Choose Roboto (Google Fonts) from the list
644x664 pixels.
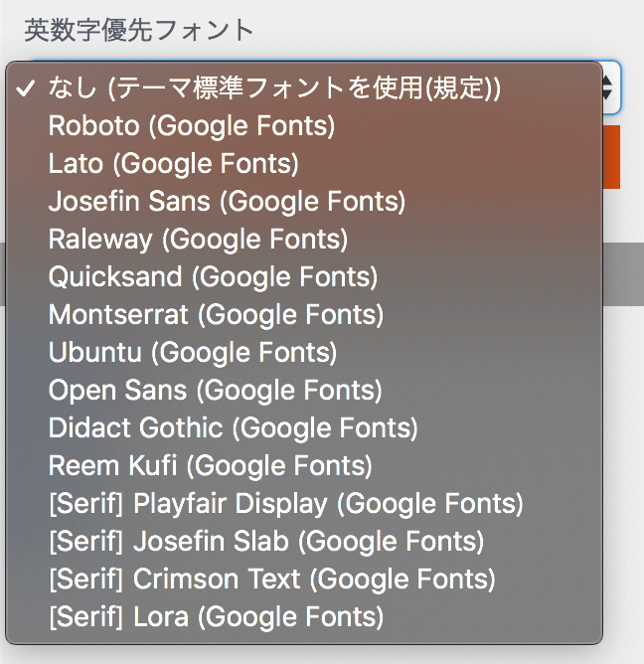click(x=191, y=126)
